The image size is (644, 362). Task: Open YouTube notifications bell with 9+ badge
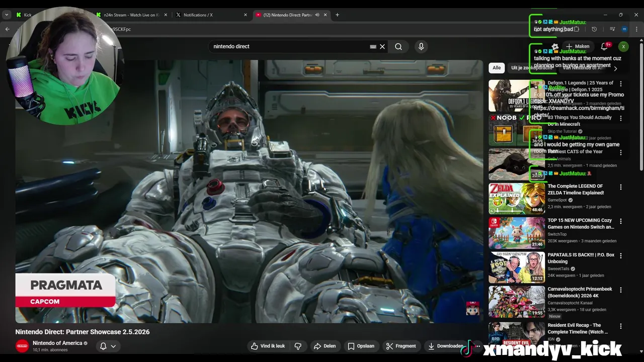click(604, 47)
